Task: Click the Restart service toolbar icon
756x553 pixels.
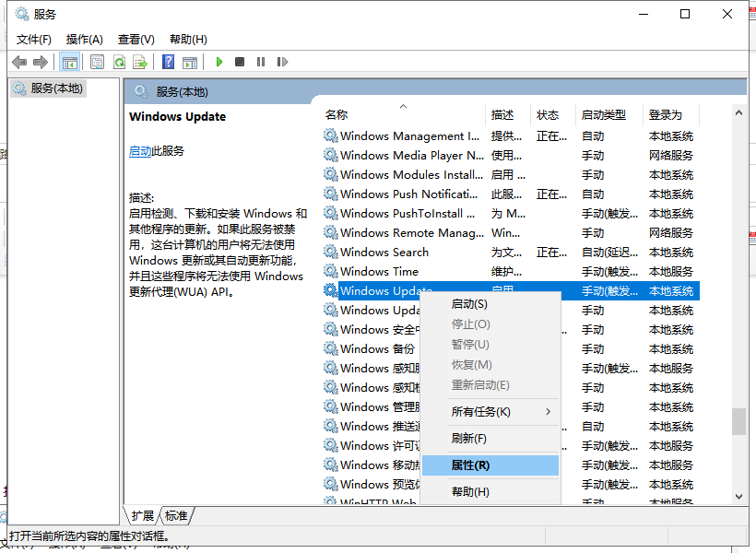Action: (x=282, y=62)
